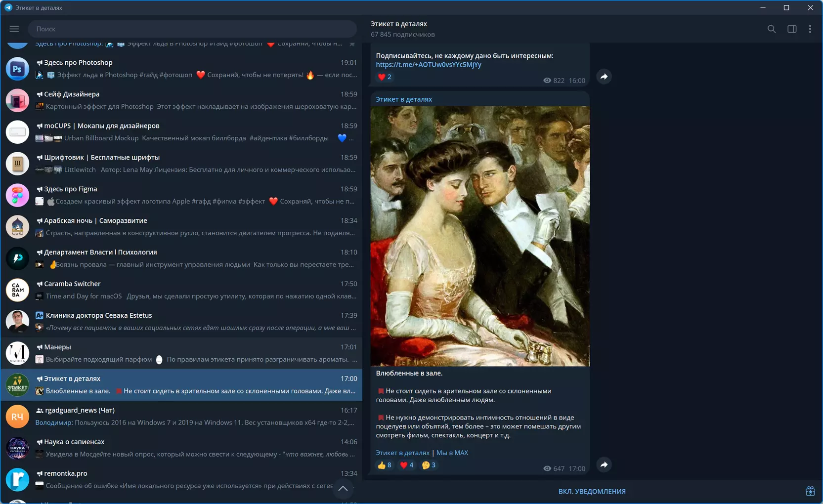Open the remontka.pro chat title
Image resolution: width=823 pixels, height=504 pixels.
pyautogui.click(x=66, y=473)
